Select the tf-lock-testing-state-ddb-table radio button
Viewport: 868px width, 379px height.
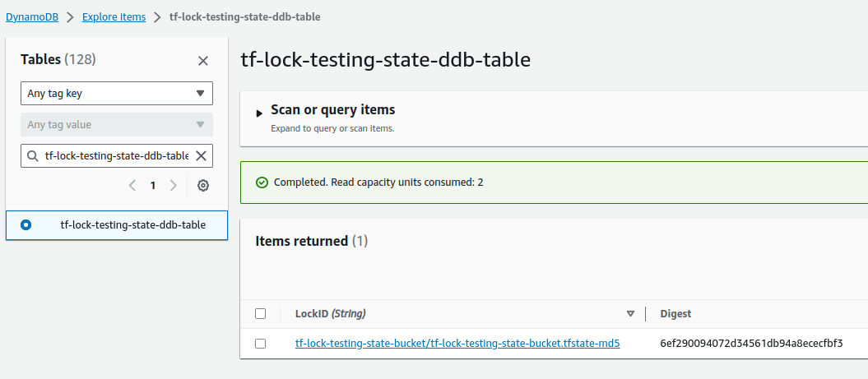pos(26,224)
